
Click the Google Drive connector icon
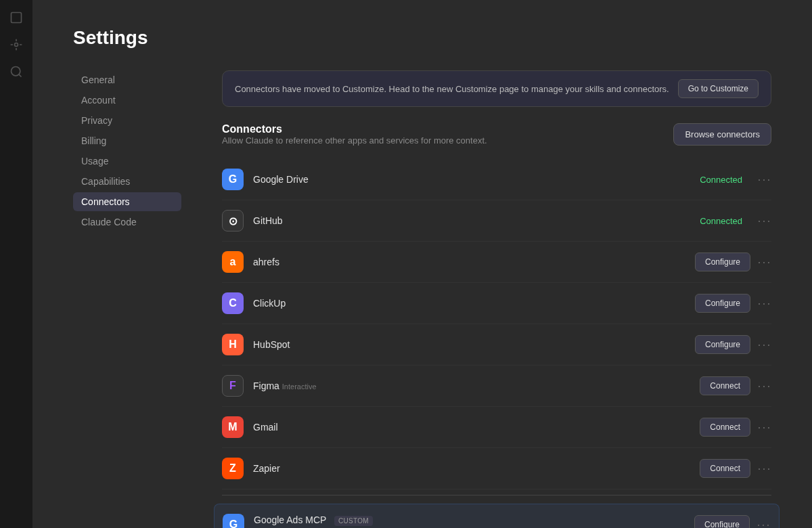pos(233,179)
